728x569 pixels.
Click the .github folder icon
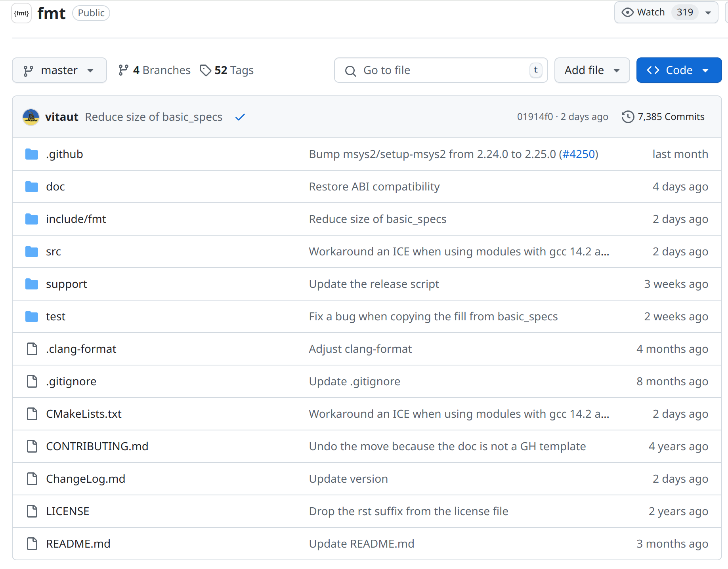click(x=32, y=154)
